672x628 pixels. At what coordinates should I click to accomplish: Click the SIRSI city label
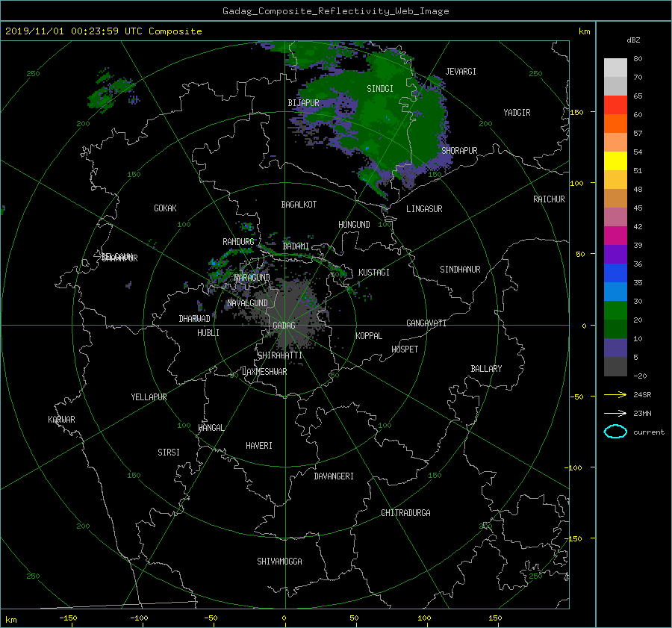(169, 453)
